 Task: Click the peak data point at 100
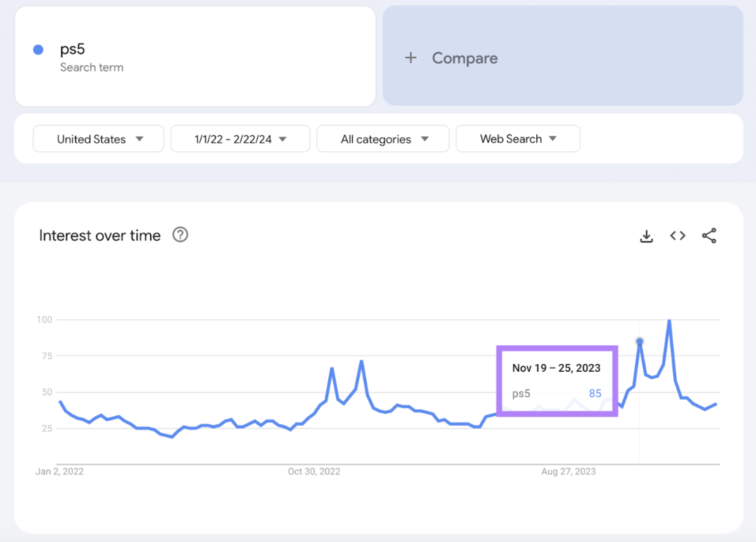point(669,320)
